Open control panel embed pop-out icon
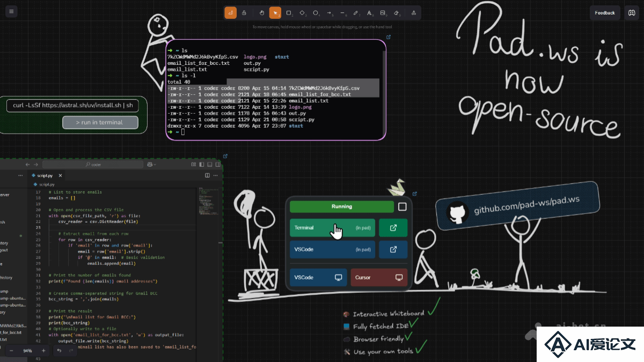The height and width of the screenshot is (362, 644). [415, 194]
